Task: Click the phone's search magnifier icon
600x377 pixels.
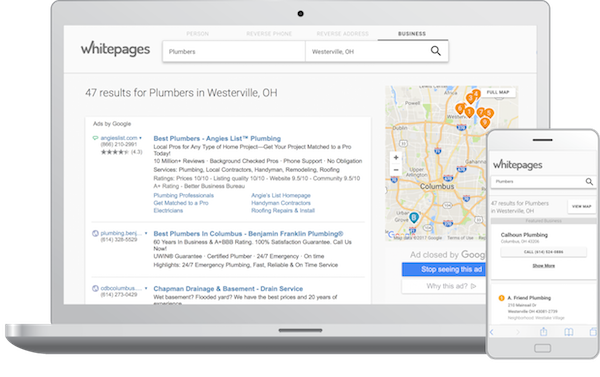Action: click(x=589, y=181)
